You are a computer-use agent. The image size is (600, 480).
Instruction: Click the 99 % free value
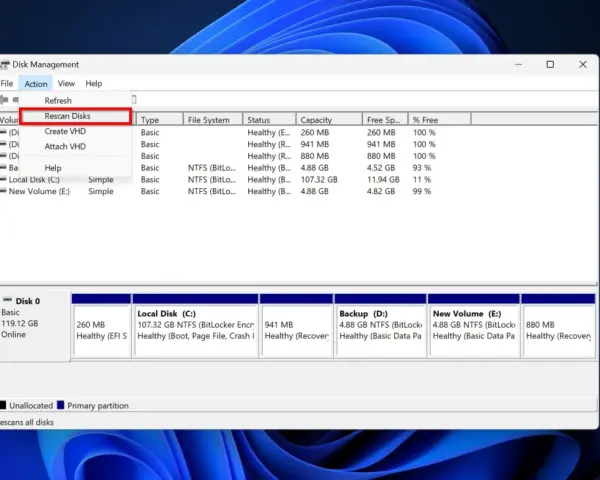click(422, 191)
